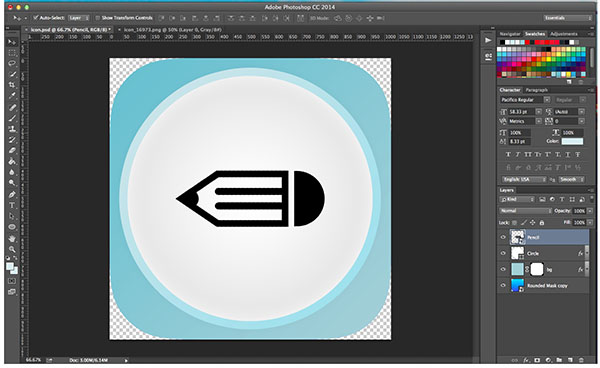This screenshot has width=600, height=368.
Task: Select the Rectangular Marquee tool
Action: tap(12, 53)
